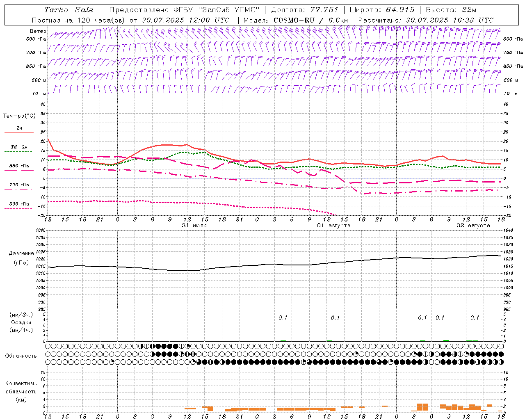Viewport: 525px width, 420px height.
Task: Click the 850 гПа temperature legend entry
Action: [19, 166]
